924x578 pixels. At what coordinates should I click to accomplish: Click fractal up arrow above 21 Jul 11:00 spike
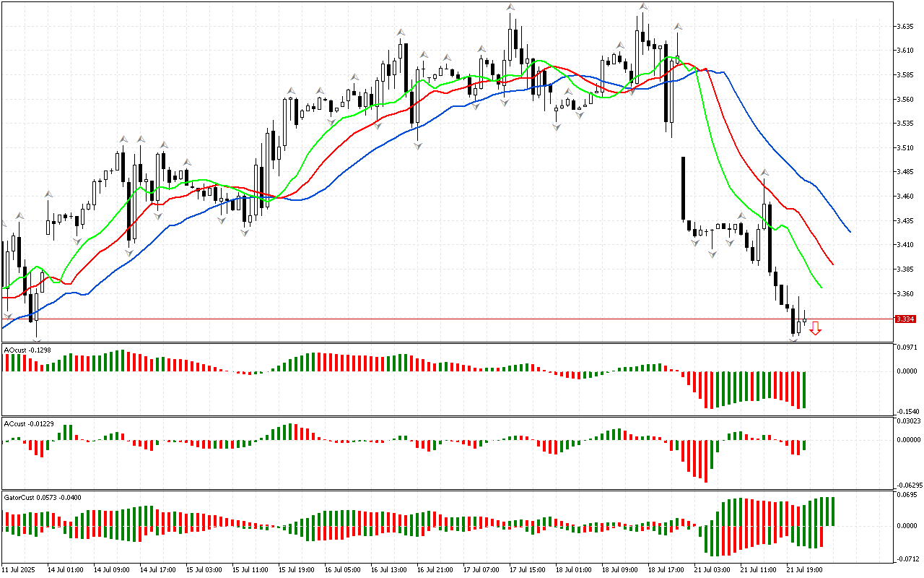click(764, 173)
